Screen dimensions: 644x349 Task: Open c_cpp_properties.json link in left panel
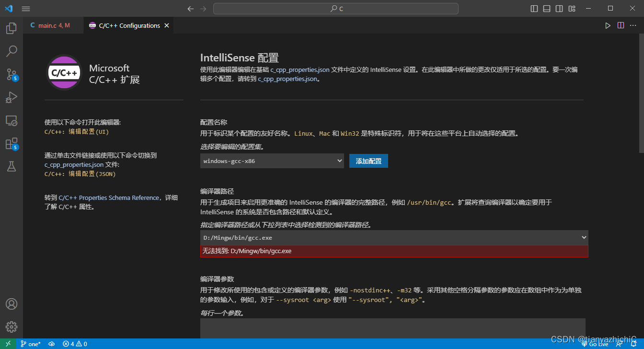tap(74, 164)
